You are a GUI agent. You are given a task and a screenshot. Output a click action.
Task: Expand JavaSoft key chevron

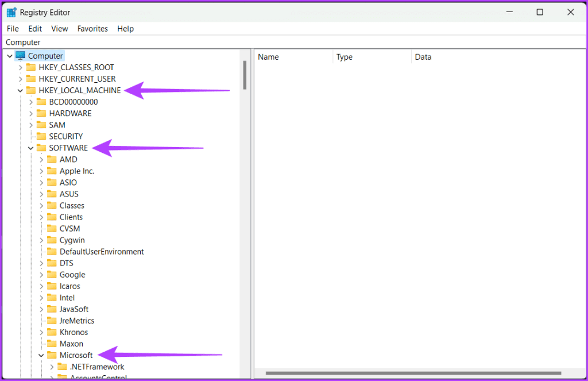(x=41, y=309)
